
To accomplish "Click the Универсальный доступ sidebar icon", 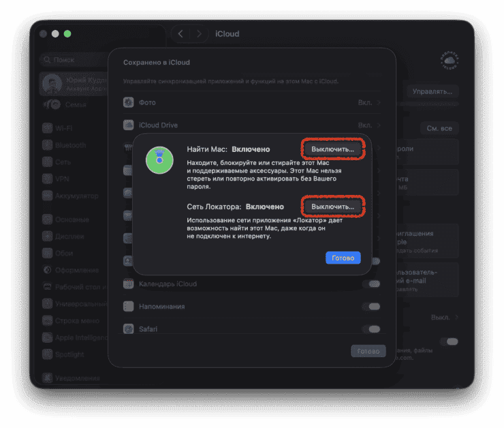I will 48,303.
